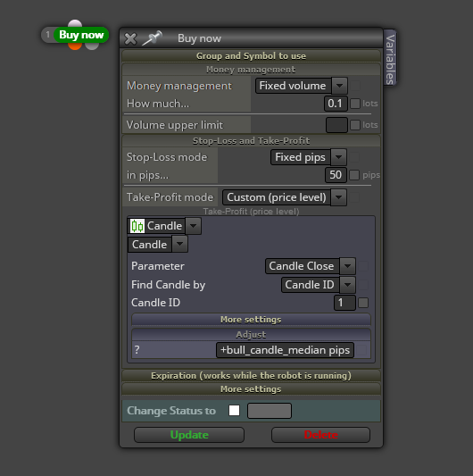The height and width of the screenshot is (476, 473).
Task: Click the block number 1 badge
Action: click(47, 35)
